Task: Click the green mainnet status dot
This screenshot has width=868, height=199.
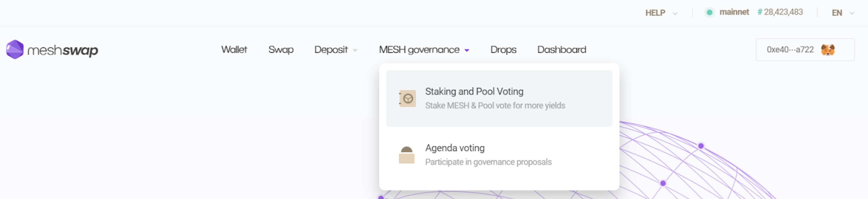Action: pos(709,12)
